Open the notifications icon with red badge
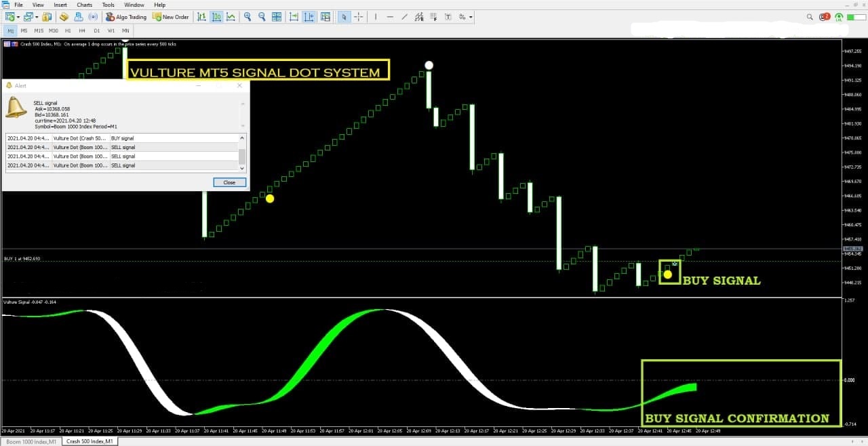Viewport: 868px width, 446px height. [825, 16]
